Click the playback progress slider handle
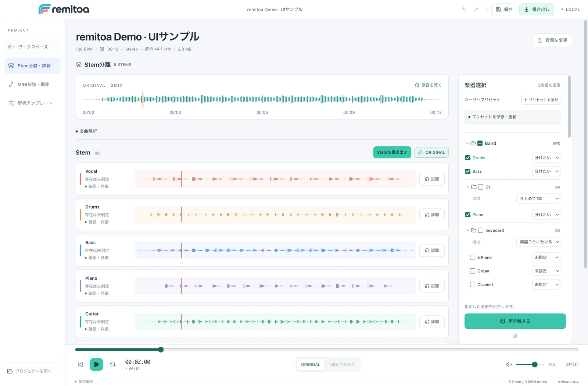The height and width of the screenshot is (386, 588). [161, 349]
